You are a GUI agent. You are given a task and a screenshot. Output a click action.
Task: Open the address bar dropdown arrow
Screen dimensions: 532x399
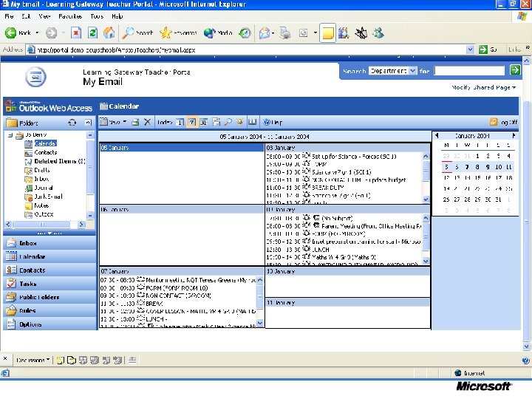tap(470, 50)
